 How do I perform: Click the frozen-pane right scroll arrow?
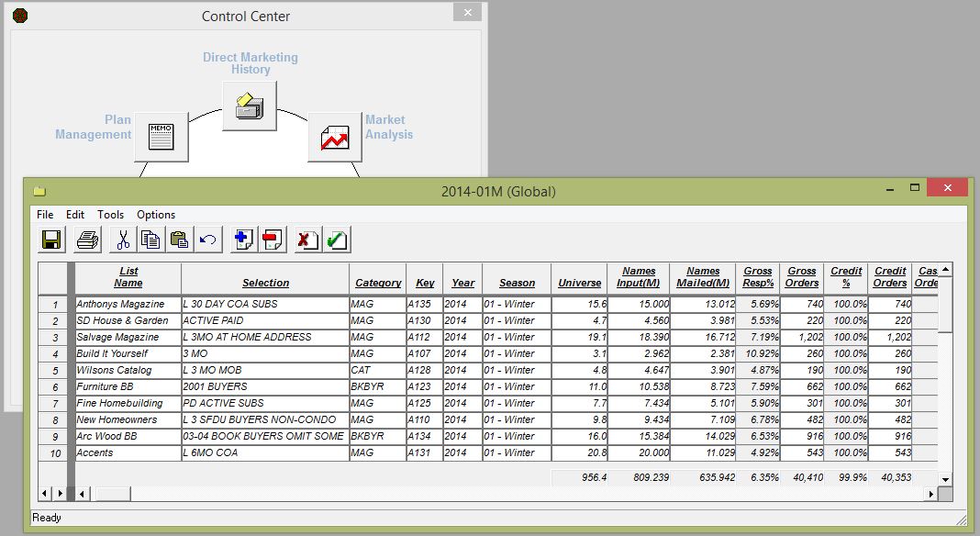pyautogui.click(x=60, y=494)
